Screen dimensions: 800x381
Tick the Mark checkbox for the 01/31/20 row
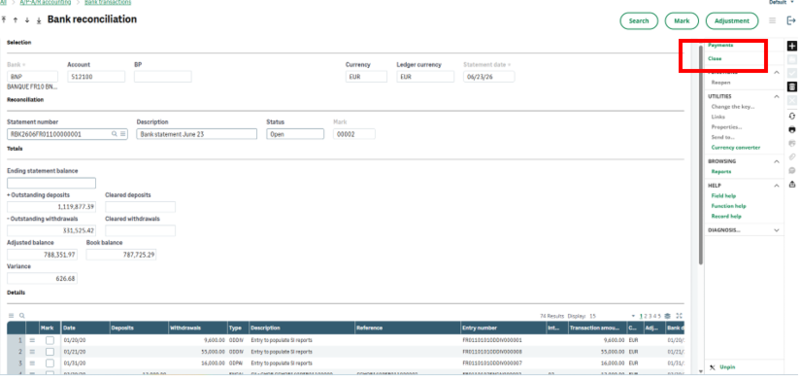49,363
